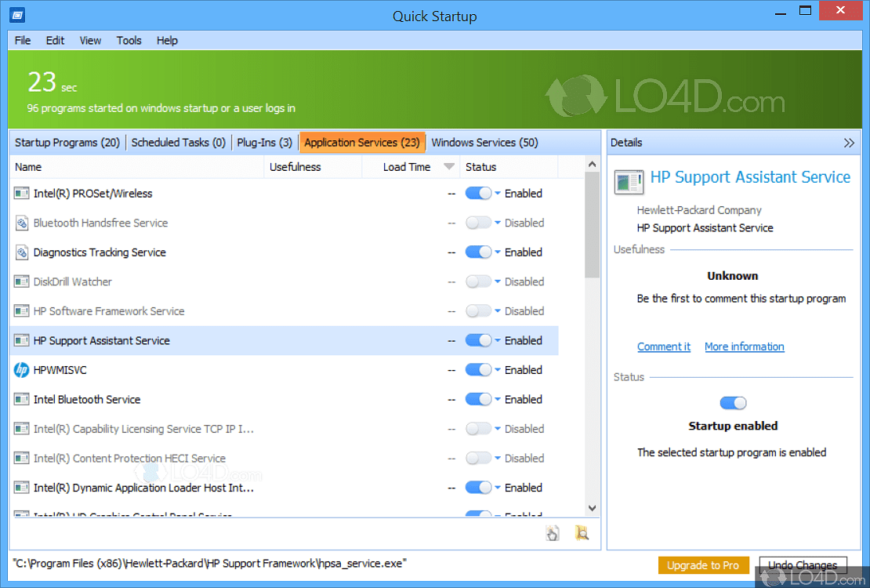This screenshot has height=588, width=870.
Task: Click the Quick Startup app icon in the title bar
Action: click(17, 15)
